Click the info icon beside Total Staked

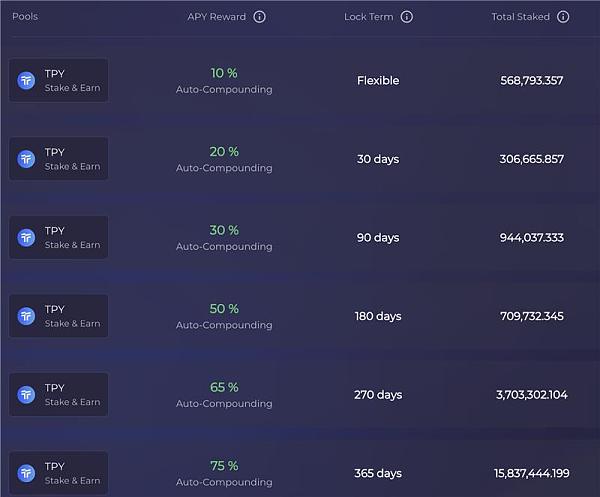click(563, 17)
